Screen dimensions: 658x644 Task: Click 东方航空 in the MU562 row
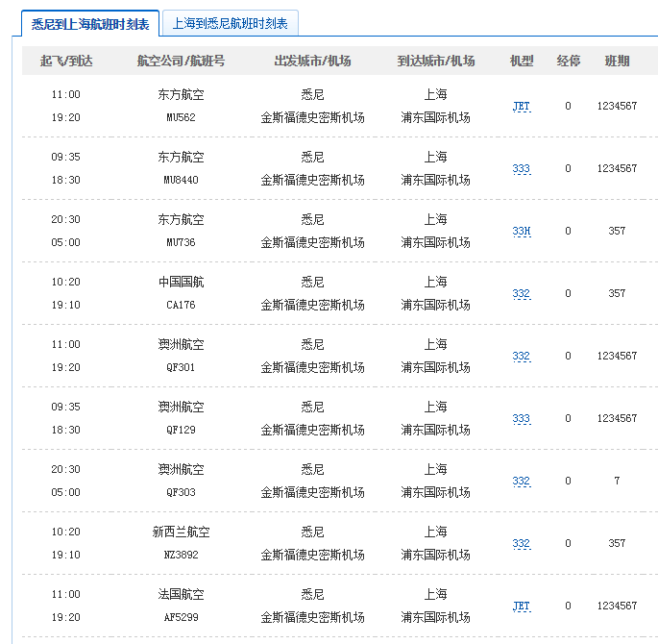[181, 95]
